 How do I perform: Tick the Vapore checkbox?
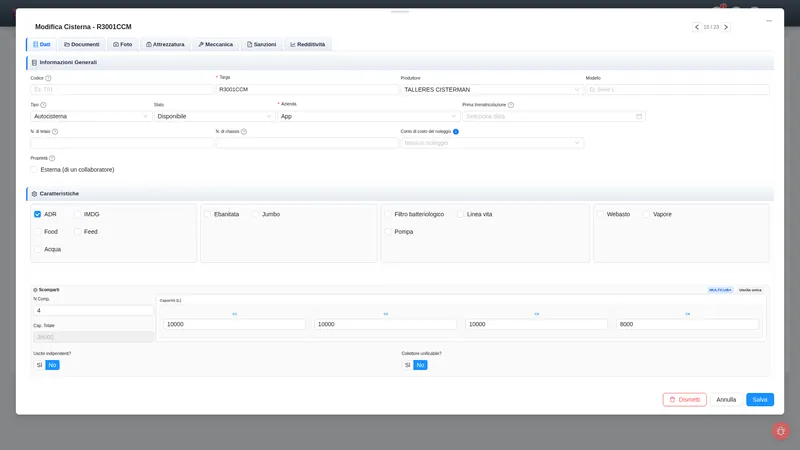click(x=646, y=214)
